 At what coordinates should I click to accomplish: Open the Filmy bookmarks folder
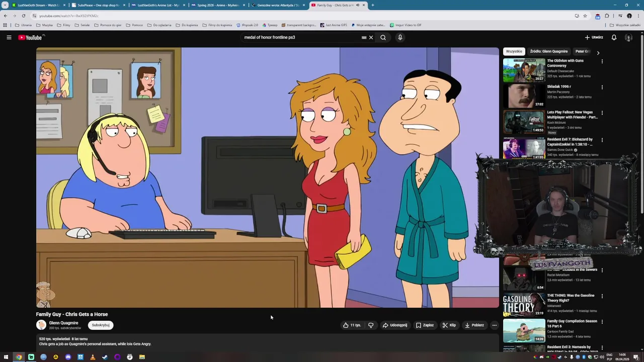pyautogui.click(x=63, y=25)
